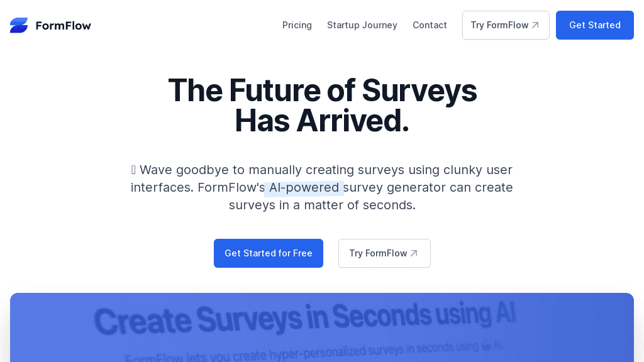The height and width of the screenshot is (362, 644).
Task: Click arrow icon in lower Try FormFlow button
Action: (x=414, y=253)
